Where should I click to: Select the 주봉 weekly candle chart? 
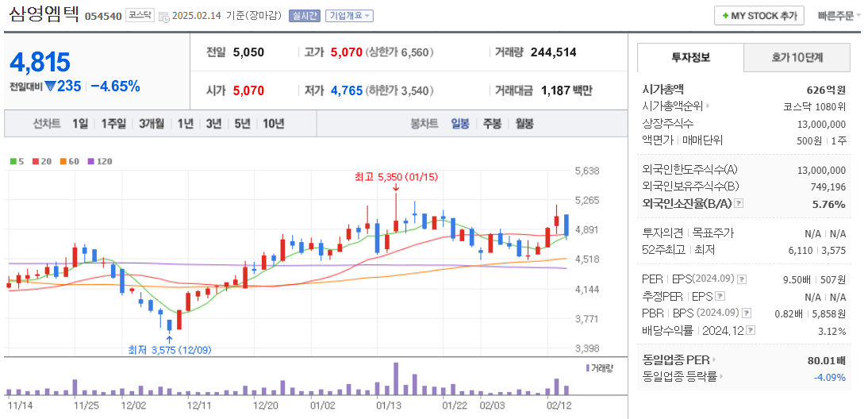click(492, 124)
